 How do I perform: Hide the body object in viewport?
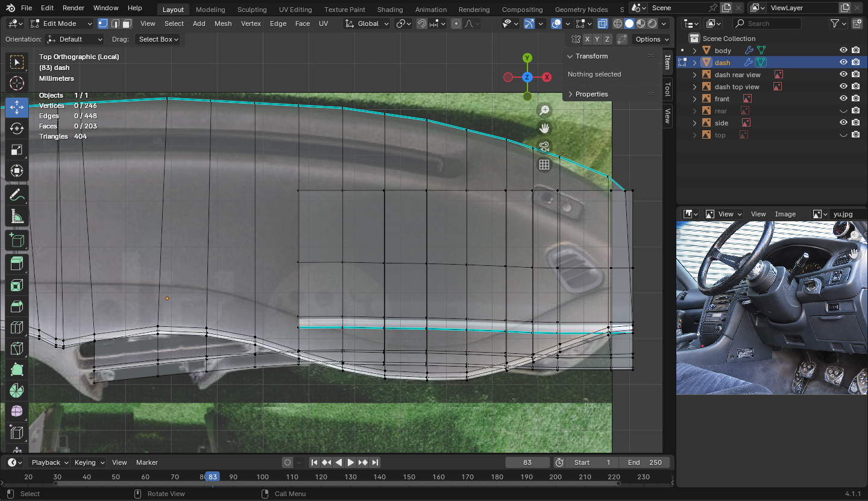(x=843, y=51)
